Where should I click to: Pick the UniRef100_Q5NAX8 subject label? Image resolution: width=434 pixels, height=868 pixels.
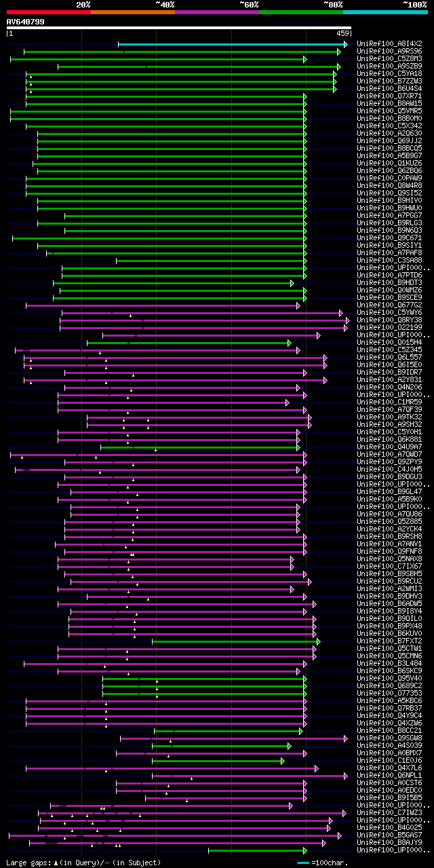point(389,559)
